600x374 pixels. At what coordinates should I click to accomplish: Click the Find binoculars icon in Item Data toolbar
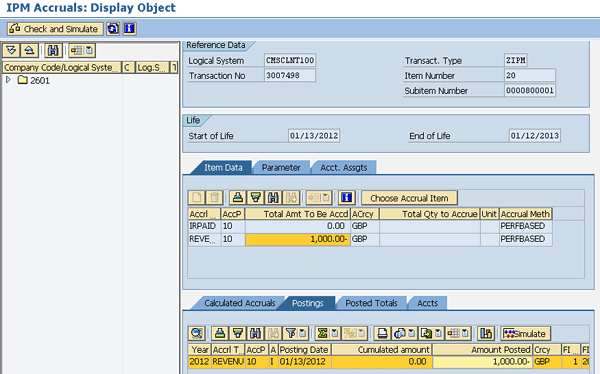coord(273,198)
